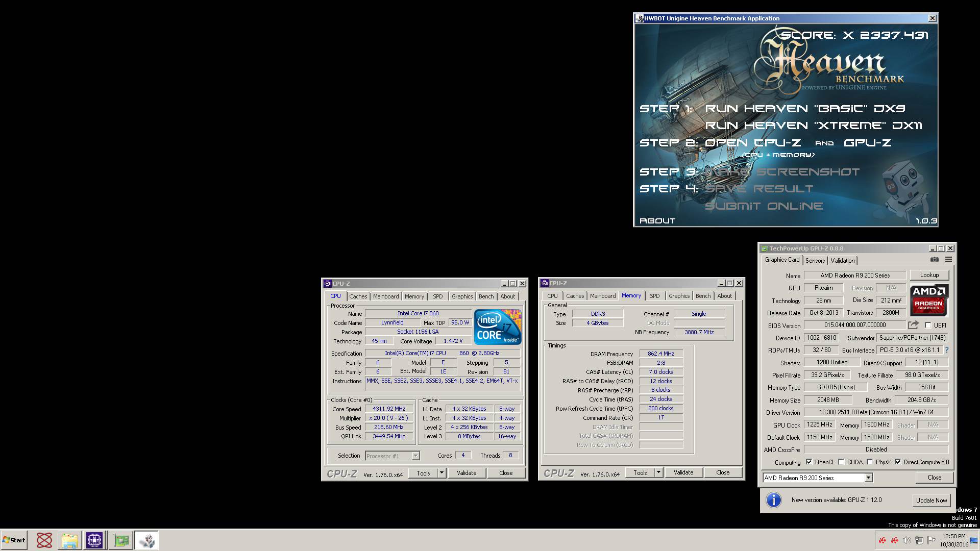Click the Driver Version field in GPU-Z
This screenshot has height=551, width=980.
(x=876, y=412)
